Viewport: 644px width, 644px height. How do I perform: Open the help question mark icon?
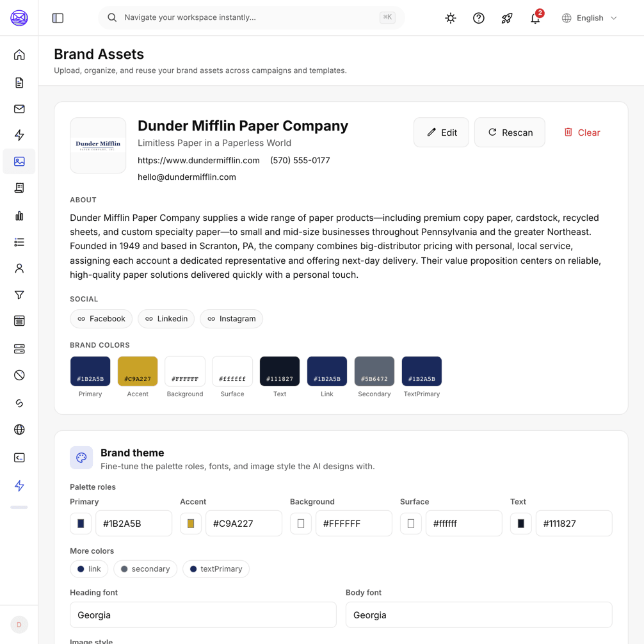pyautogui.click(x=478, y=18)
